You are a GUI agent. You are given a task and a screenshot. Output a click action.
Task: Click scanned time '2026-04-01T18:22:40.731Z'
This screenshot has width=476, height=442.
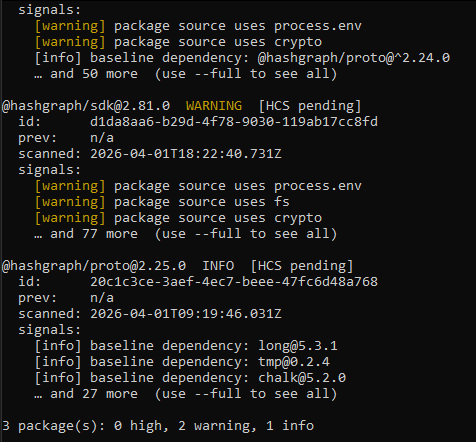point(186,154)
